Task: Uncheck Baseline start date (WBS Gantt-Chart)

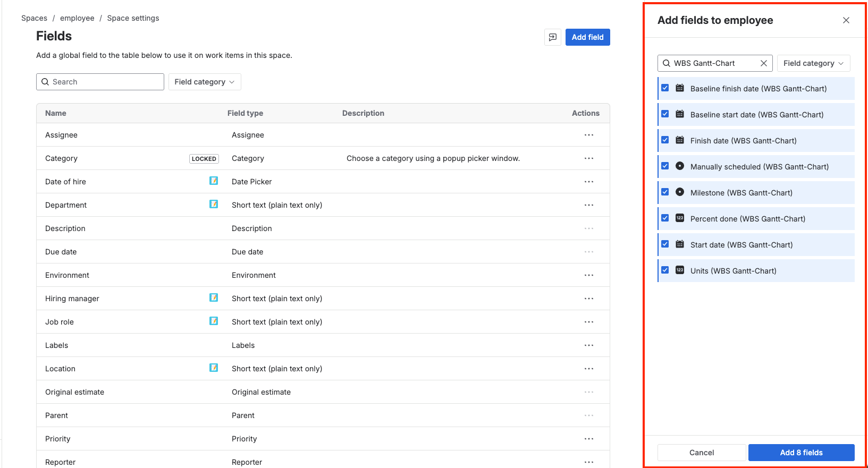Action: pyautogui.click(x=665, y=114)
